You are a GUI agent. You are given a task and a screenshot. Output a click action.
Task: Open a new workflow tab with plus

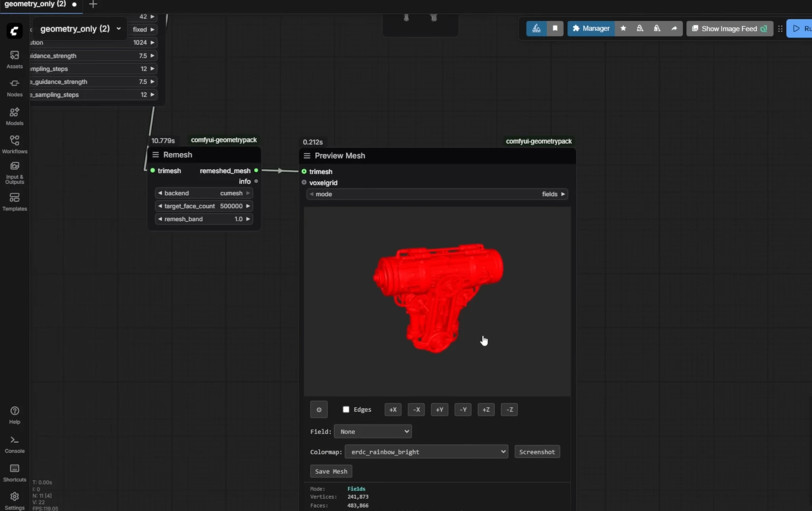coord(93,4)
